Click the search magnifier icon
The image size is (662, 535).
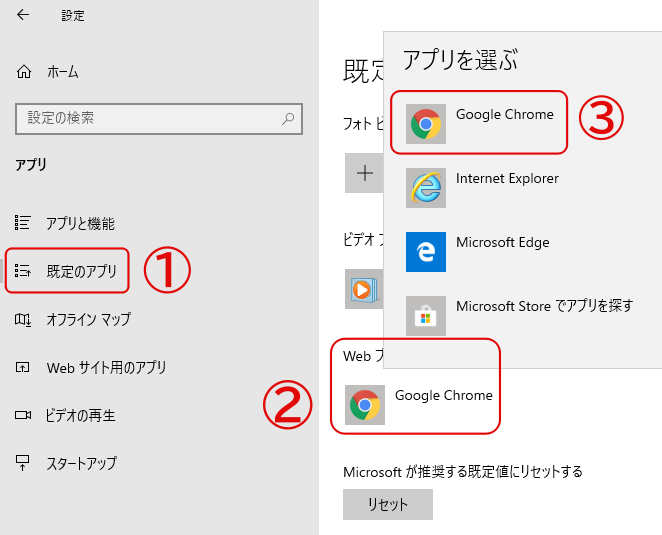pyautogui.click(x=288, y=119)
